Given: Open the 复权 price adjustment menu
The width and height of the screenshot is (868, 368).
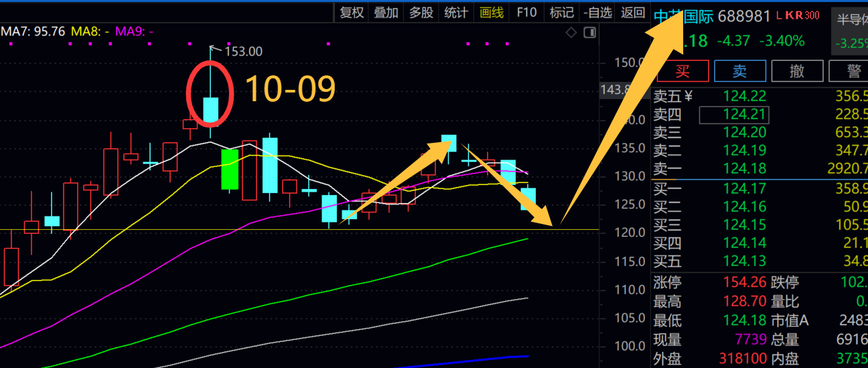Looking at the screenshot, I should point(352,12).
